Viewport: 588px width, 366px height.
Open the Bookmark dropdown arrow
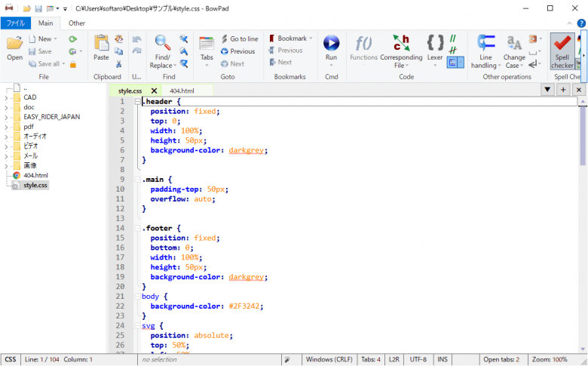tap(311, 38)
